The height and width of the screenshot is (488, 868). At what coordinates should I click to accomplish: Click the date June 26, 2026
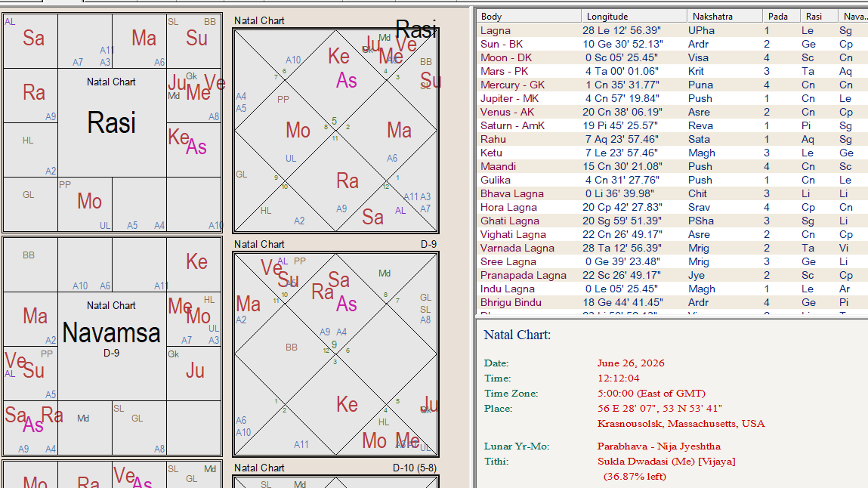pos(631,363)
